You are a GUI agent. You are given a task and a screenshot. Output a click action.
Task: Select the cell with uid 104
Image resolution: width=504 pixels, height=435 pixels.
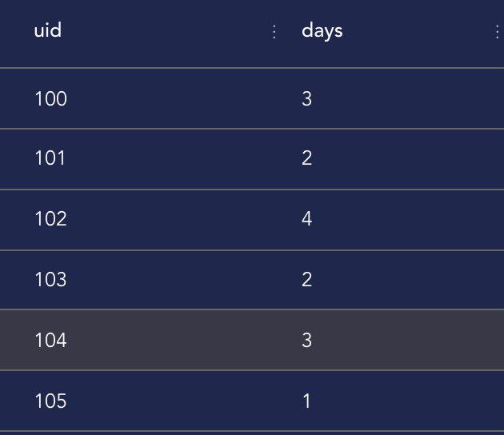(x=51, y=341)
